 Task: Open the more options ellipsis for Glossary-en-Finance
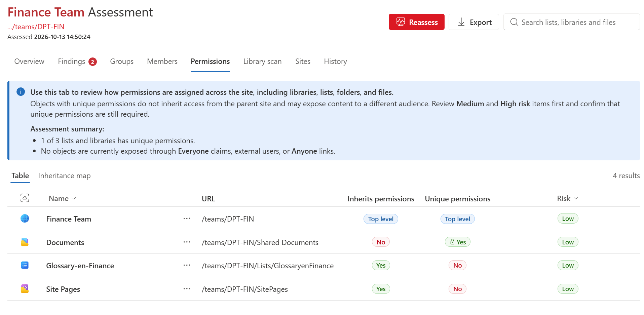(187, 265)
